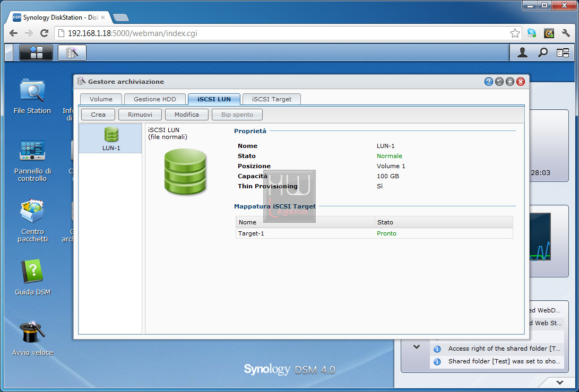Click the browser forward arrow
This screenshot has height=392, width=579.
coord(29,33)
